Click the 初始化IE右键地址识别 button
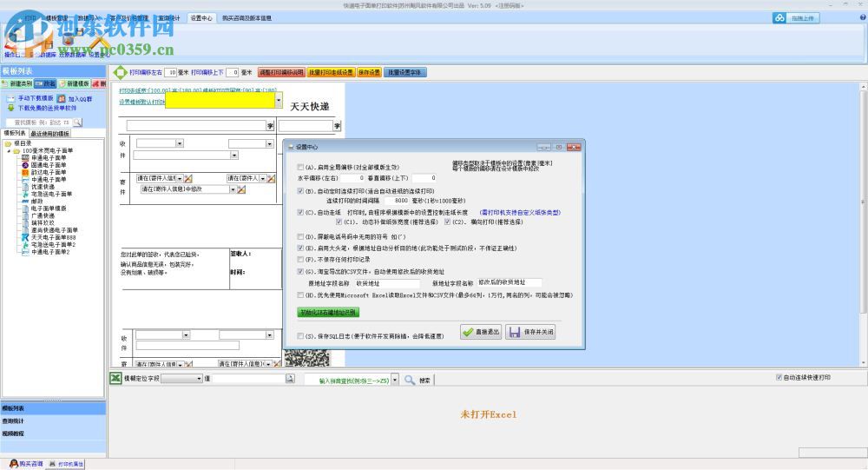The height and width of the screenshot is (470, 868). [328, 313]
